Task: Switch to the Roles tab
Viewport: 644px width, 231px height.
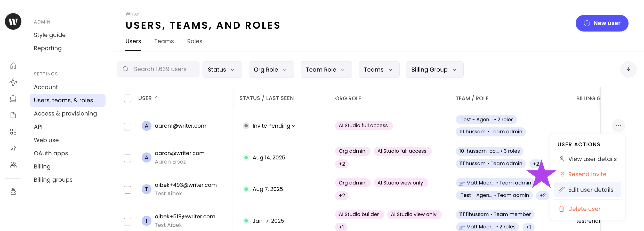Action: coord(195,41)
